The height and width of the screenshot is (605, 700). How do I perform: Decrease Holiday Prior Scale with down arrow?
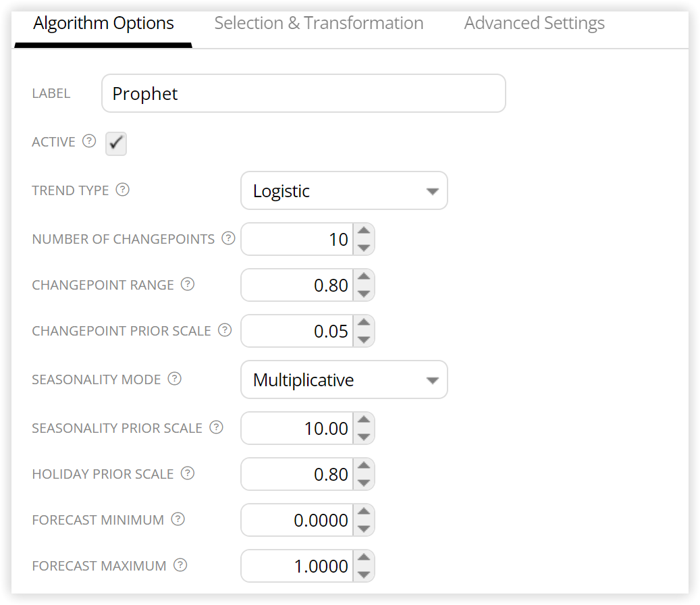[364, 483]
